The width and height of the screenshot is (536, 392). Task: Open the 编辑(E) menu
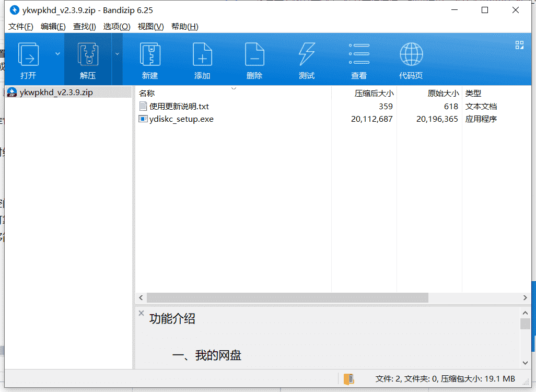click(53, 27)
